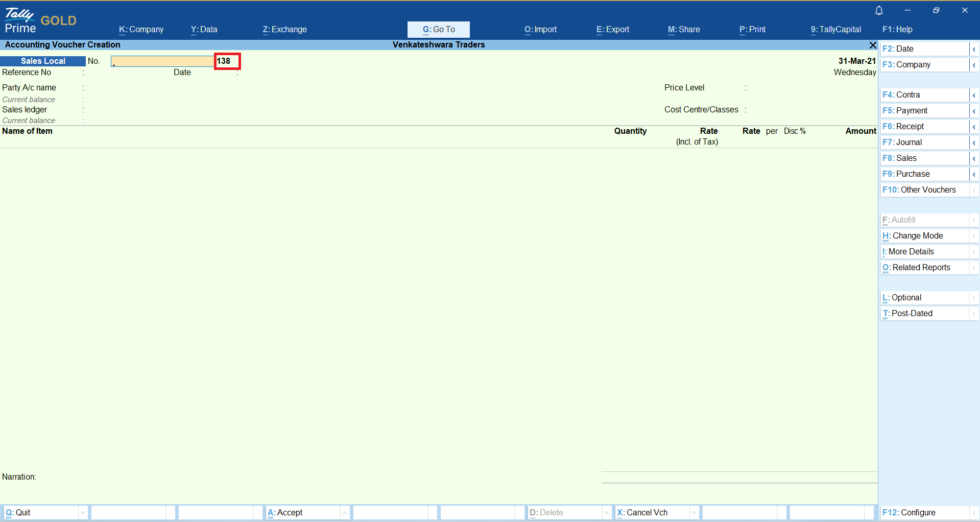Expand the caret beside X: Cancel Vch
The height and width of the screenshot is (522, 980).
pos(694,513)
